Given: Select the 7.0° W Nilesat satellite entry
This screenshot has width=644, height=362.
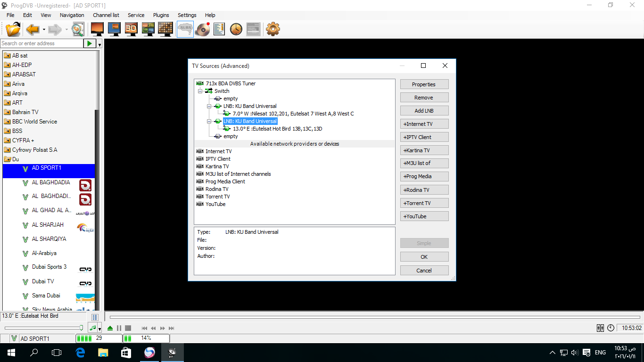Looking at the screenshot, I should pos(293,114).
